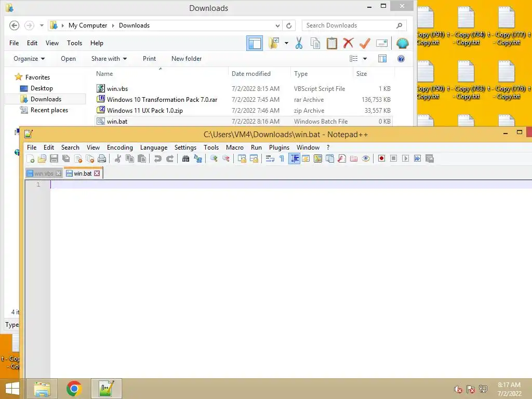Open the Folder as Workspace icon
Viewport: 532px width, 399px height.
pyautogui.click(x=353, y=158)
